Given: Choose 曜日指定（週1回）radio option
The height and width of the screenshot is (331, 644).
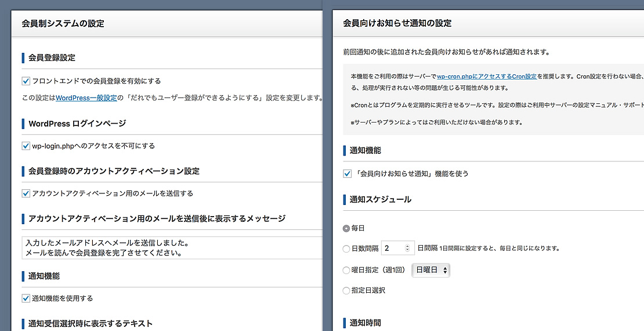Looking at the screenshot, I should coord(346,270).
